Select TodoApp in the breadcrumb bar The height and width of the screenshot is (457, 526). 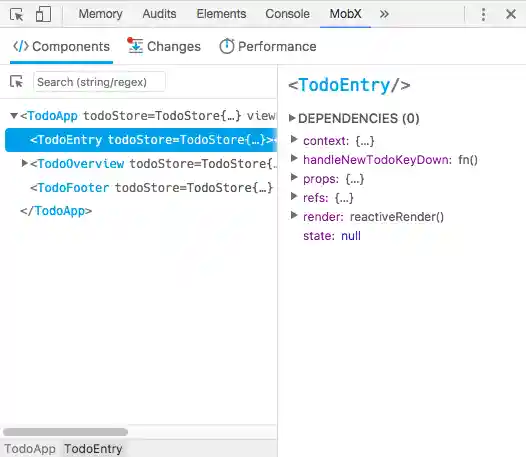click(30, 449)
